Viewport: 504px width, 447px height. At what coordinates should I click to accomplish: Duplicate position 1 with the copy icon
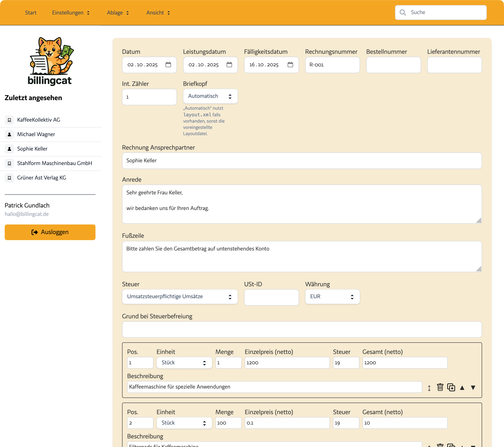[x=451, y=387]
